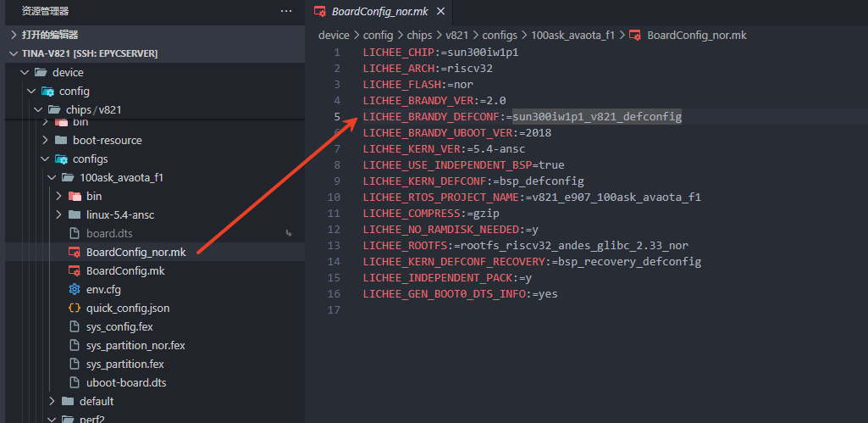Collapse the TINA-V821 workspace root
Viewport: 868px width, 423px height.
pos(14,53)
